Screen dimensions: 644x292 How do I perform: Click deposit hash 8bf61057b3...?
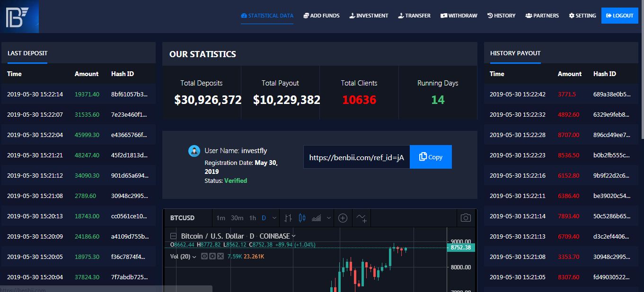[x=130, y=94]
